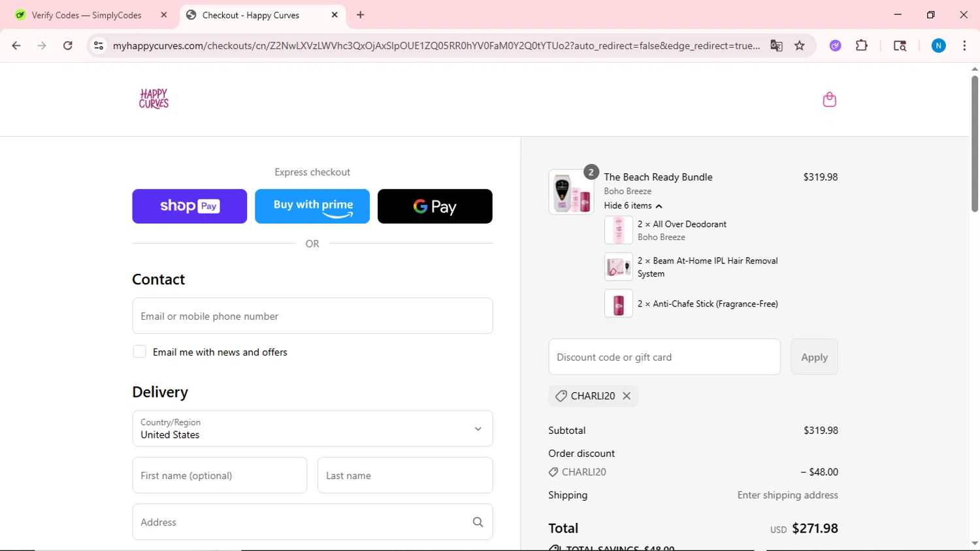Click 'Enter shipping address' text
The width and height of the screenshot is (980, 551).
click(x=787, y=495)
